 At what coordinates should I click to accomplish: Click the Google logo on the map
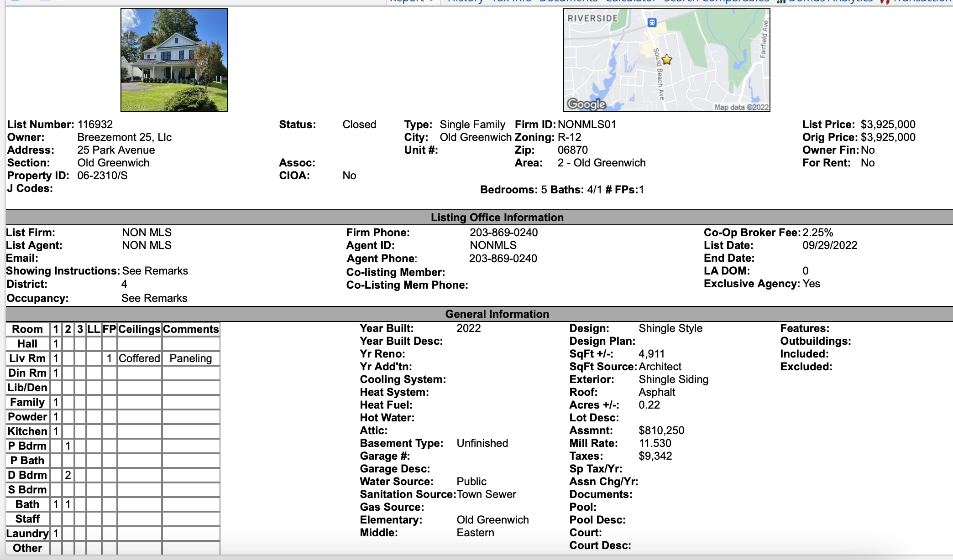[x=586, y=104]
